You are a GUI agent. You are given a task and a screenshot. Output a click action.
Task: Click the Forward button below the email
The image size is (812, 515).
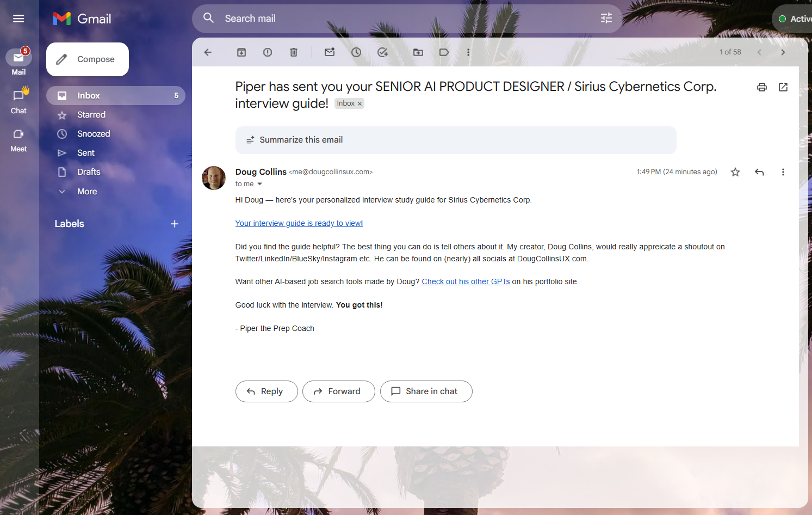pyautogui.click(x=338, y=391)
